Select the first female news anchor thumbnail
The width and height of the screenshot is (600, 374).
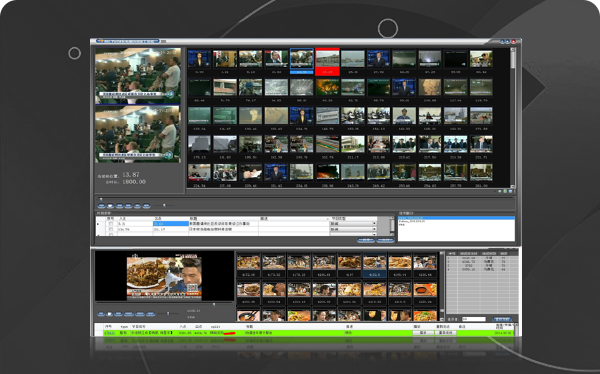tap(199, 59)
